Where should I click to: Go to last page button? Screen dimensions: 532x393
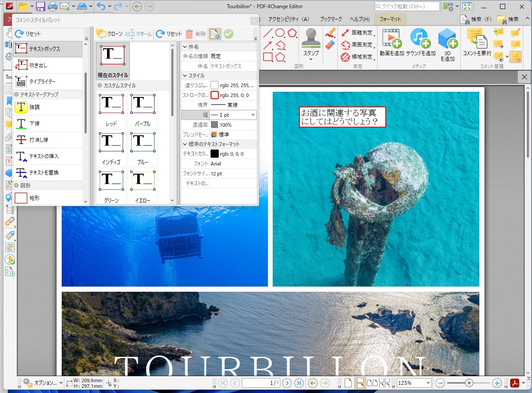click(x=299, y=383)
